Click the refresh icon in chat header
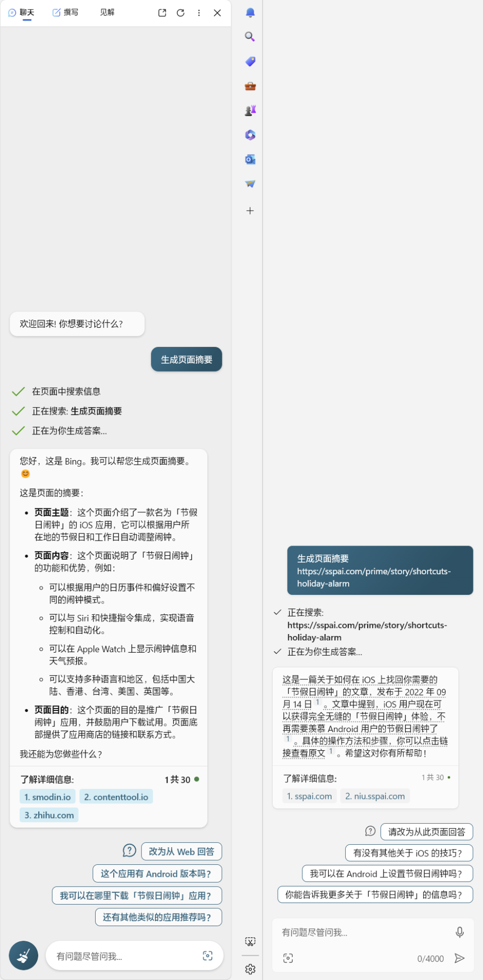 [x=181, y=13]
